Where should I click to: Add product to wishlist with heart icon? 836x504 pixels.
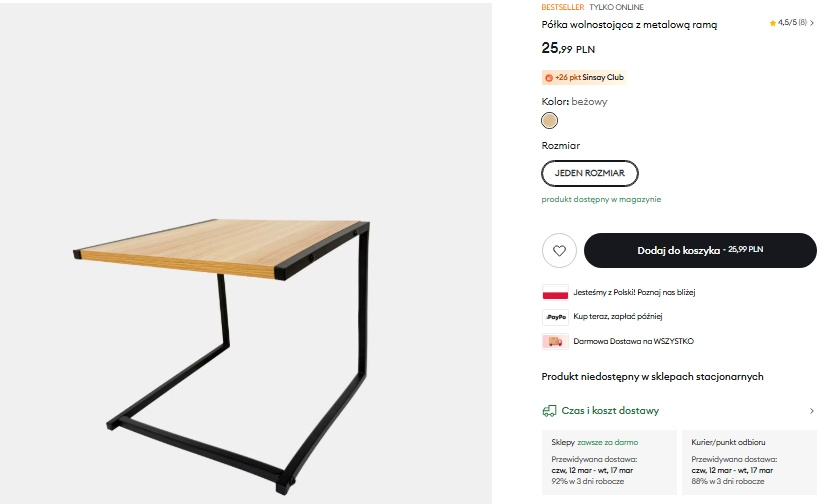(x=558, y=250)
